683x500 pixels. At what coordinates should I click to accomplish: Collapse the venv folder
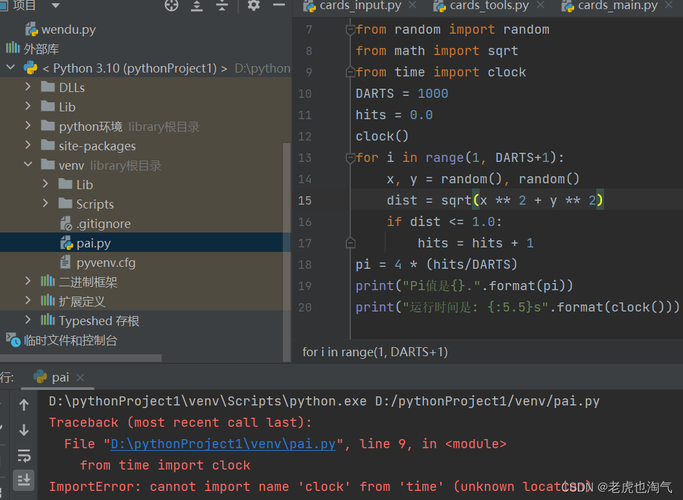(28, 165)
